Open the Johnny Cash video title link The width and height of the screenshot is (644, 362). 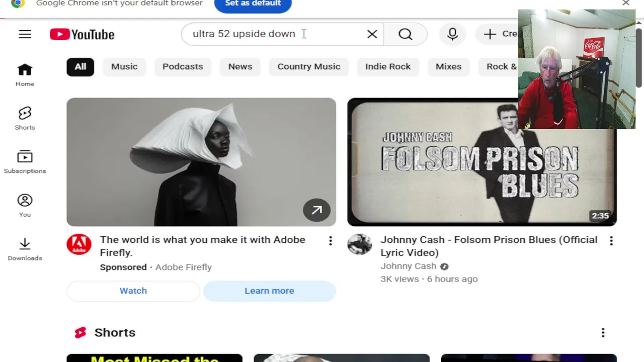489,246
